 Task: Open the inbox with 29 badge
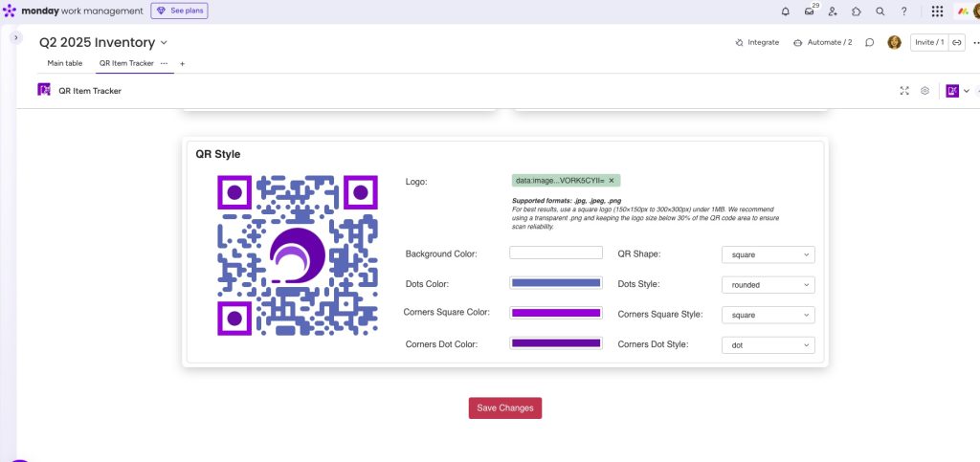click(810, 10)
